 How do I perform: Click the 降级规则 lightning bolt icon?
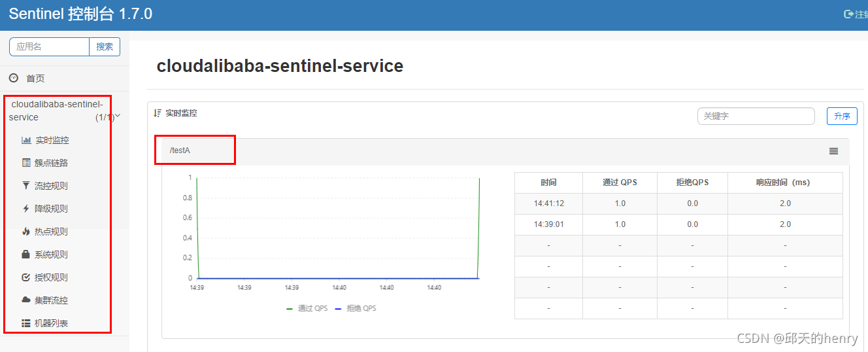[x=26, y=209]
